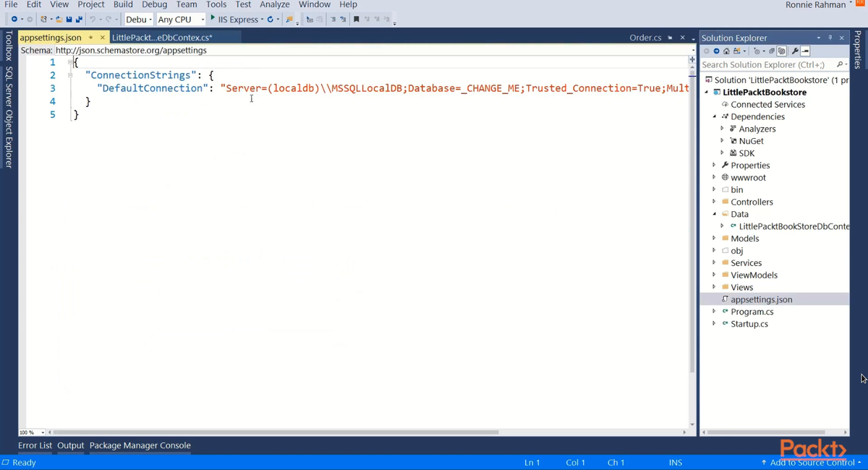Click the user account badge next to Ronnie Rahman
The height and width of the screenshot is (470, 868).
(860, 4)
